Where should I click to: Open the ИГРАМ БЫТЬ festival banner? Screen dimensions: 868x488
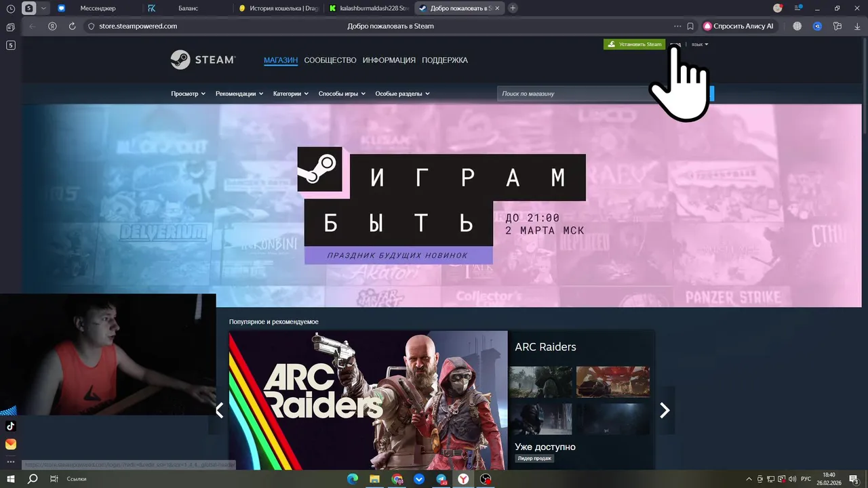442,205
